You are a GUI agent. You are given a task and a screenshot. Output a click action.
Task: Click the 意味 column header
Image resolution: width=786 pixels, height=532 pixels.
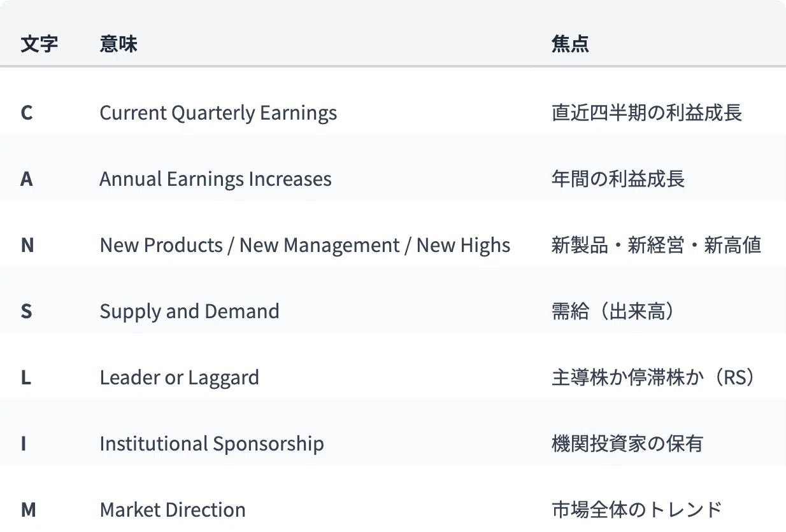(118, 44)
